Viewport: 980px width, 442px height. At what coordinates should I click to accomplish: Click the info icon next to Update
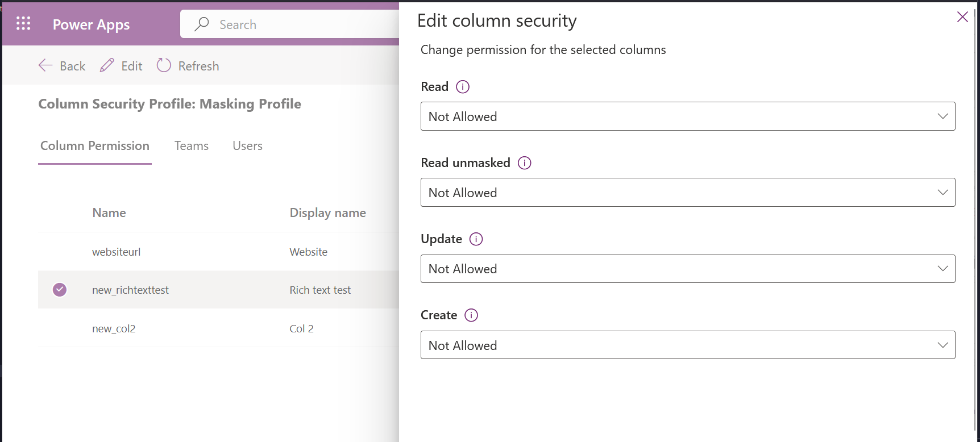point(476,239)
